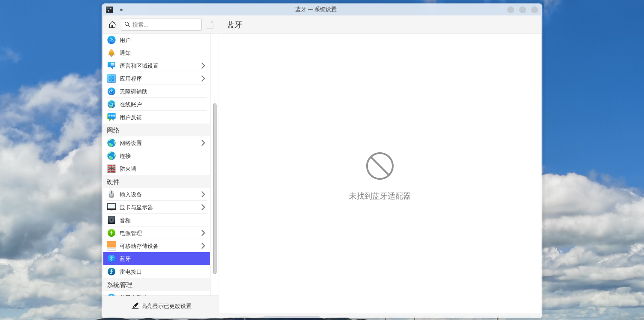Open 雷电接口 via the Thunderbolt icon
The height and width of the screenshot is (320, 644).
(x=111, y=272)
